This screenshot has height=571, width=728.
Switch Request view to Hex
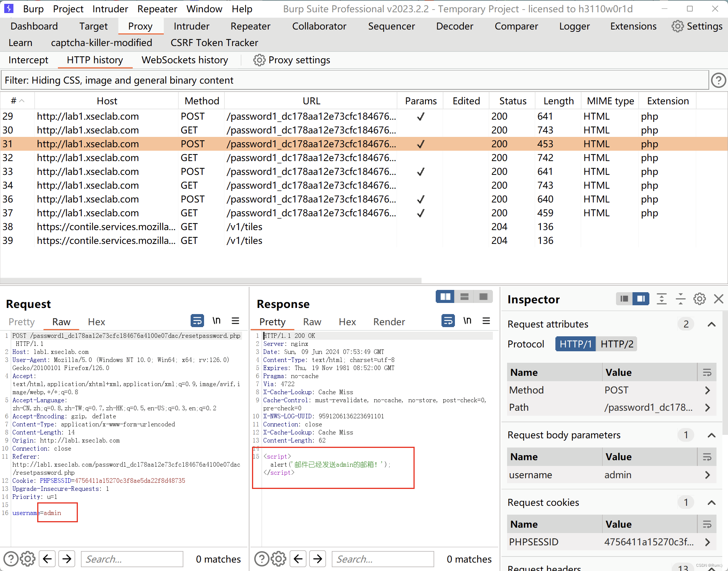[x=97, y=322]
